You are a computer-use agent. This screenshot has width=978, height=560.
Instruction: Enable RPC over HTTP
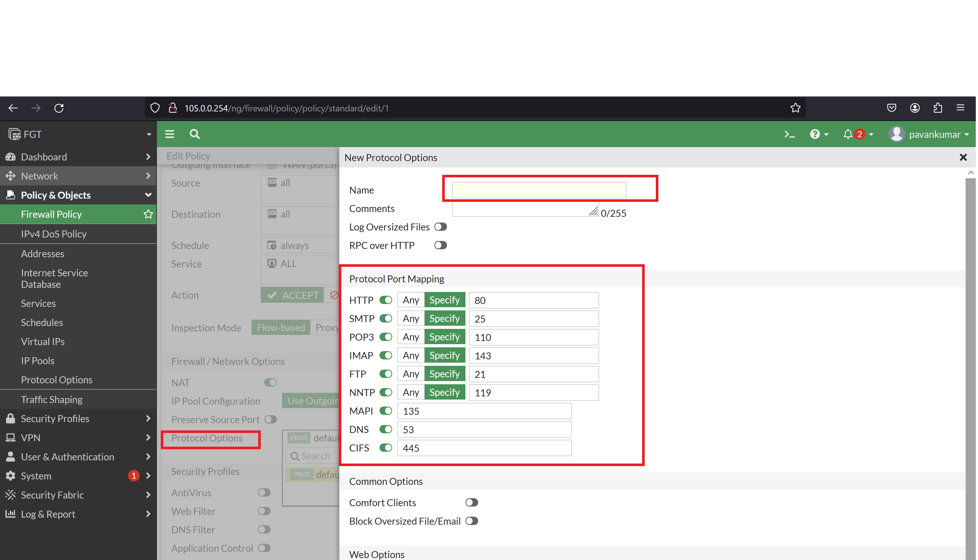441,245
